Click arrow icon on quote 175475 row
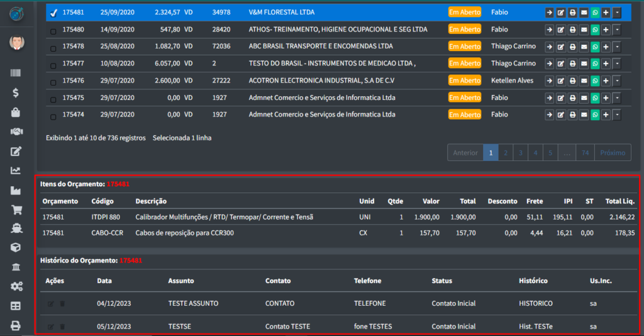Screen dimensions: 644x336 click(549, 98)
